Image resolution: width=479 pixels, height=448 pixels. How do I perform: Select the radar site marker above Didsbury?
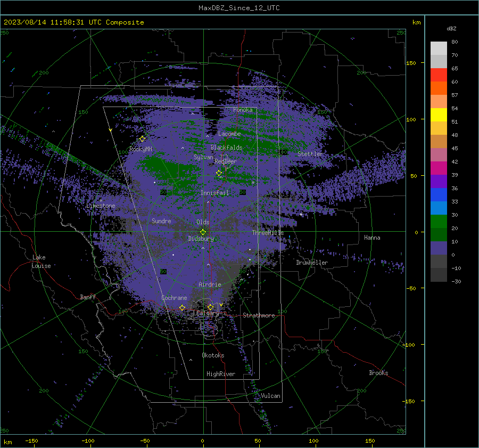click(203, 232)
